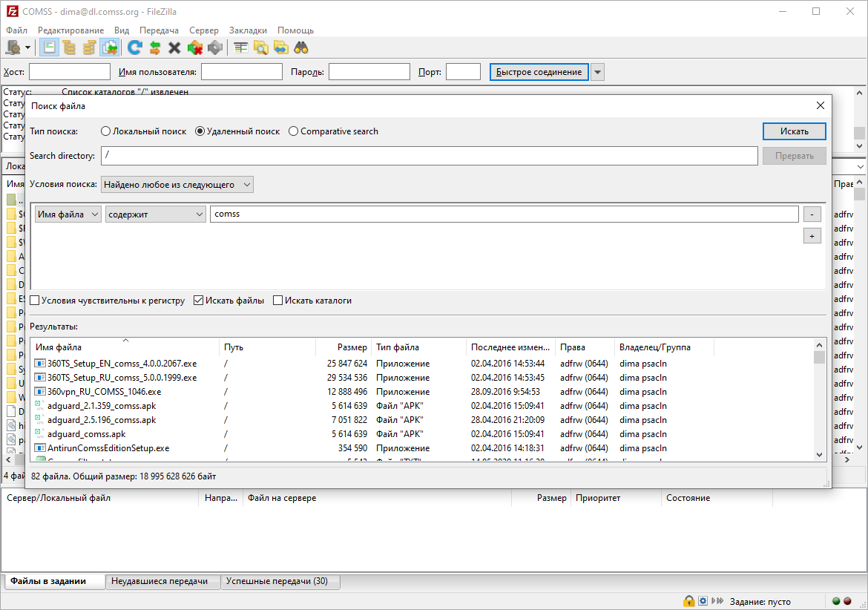This screenshot has height=610, width=868.
Task: Toggle the transfer queue display icon
Action: (109, 48)
